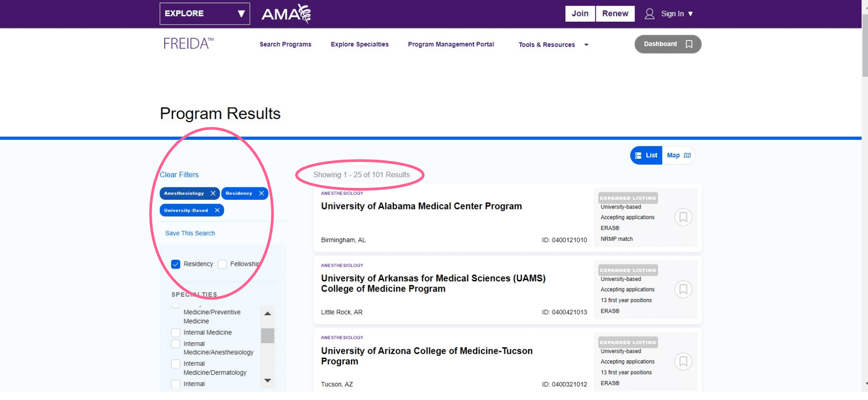Click the list view icon
Image resolution: width=868 pixels, height=400 pixels.
tap(638, 155)
